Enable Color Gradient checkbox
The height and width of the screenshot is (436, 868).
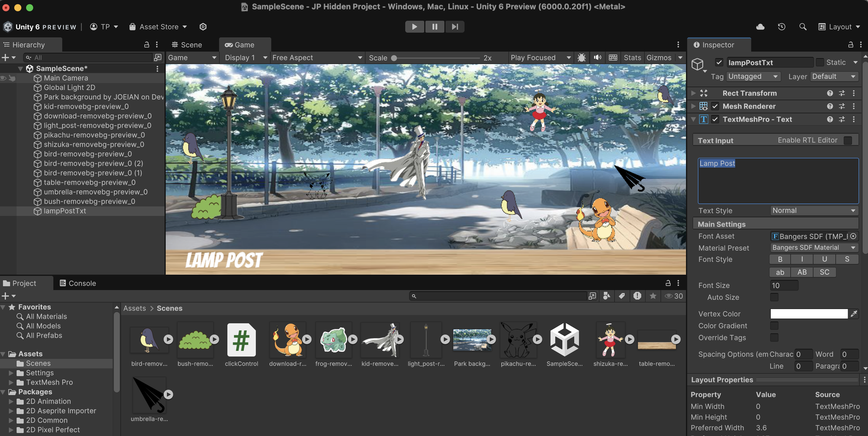tap(774, 325)
